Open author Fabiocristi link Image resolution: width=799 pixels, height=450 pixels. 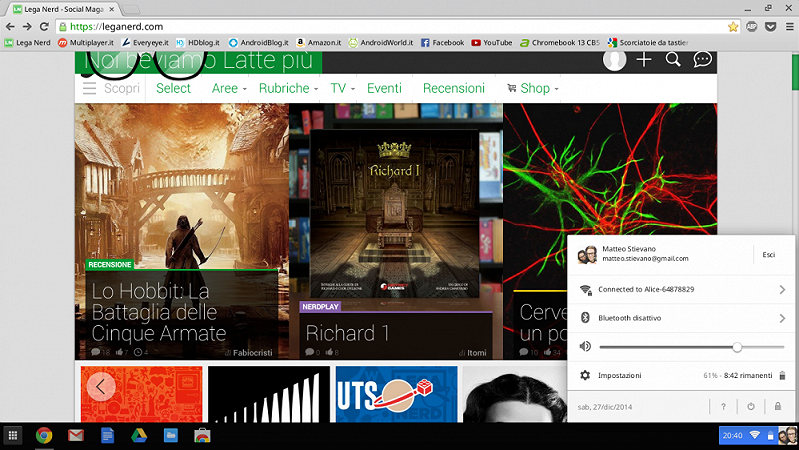[x=253, y=353]
